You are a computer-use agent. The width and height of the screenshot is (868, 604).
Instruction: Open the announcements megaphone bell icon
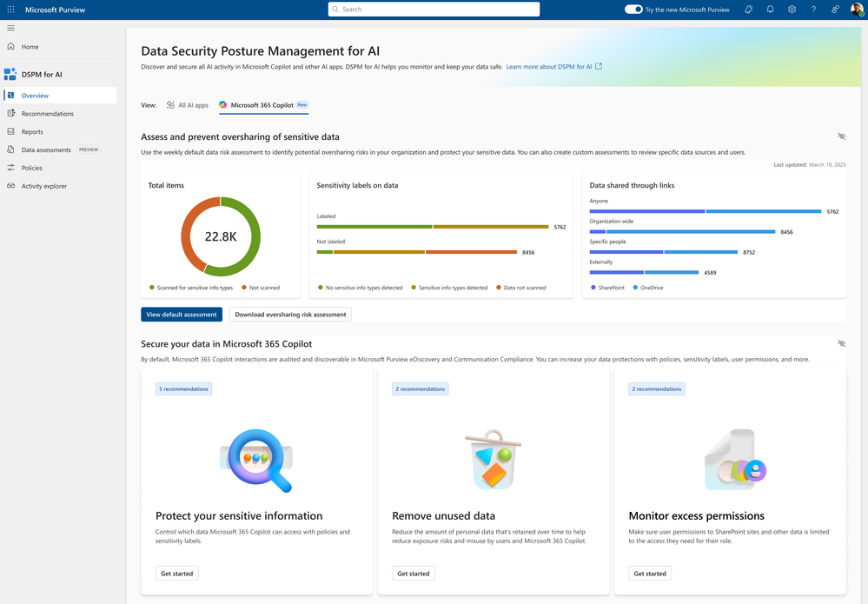[748, 10]
